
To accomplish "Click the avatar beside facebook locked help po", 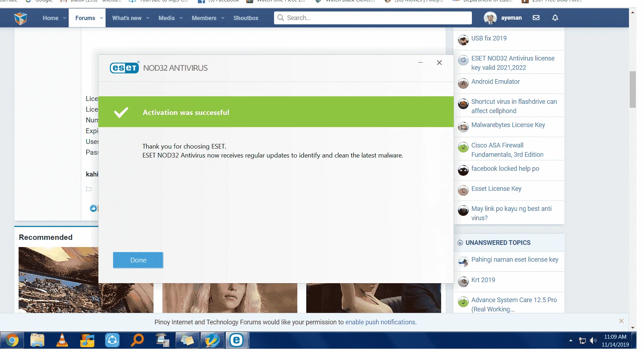I will 463,170.
